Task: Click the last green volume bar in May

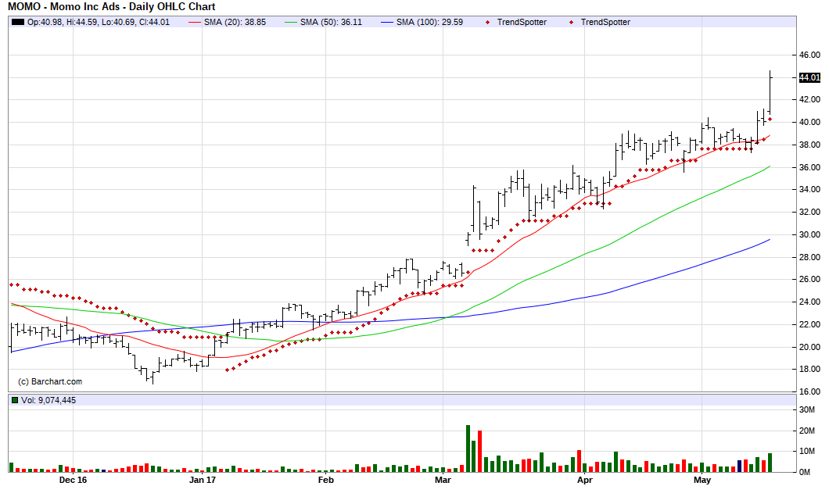Action: pyautogui.click(x=770, y=463)
